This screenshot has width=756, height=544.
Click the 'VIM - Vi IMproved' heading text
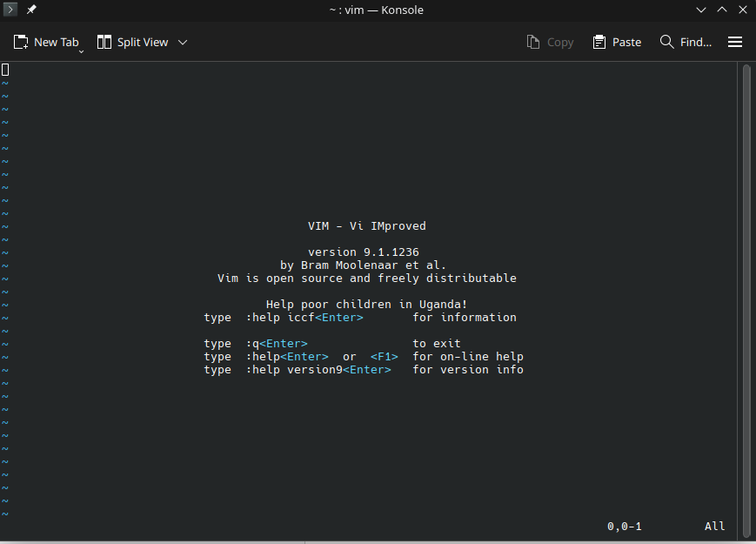point(367,226)
